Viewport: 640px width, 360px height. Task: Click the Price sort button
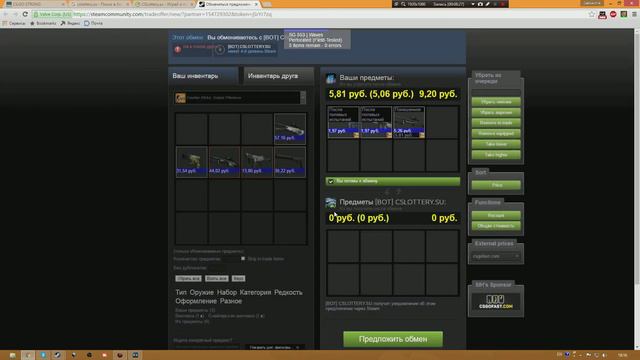coord(496,185)
